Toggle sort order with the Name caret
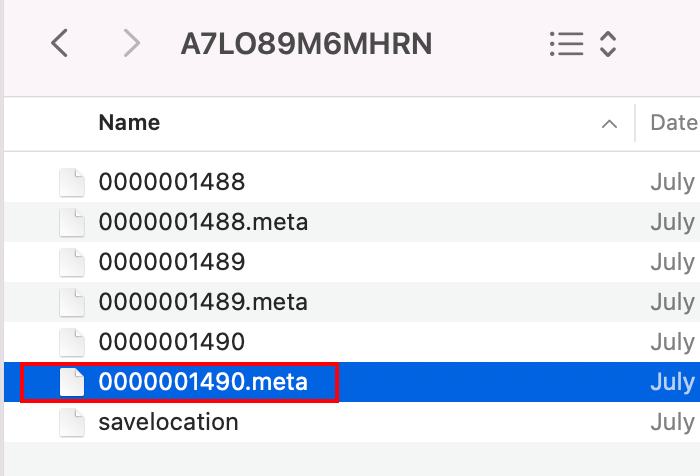This screenshot has height=476, width=700. (608, 124)
